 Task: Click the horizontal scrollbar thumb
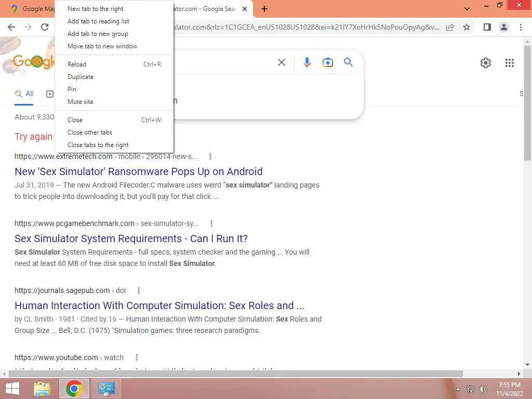(235, 374)
